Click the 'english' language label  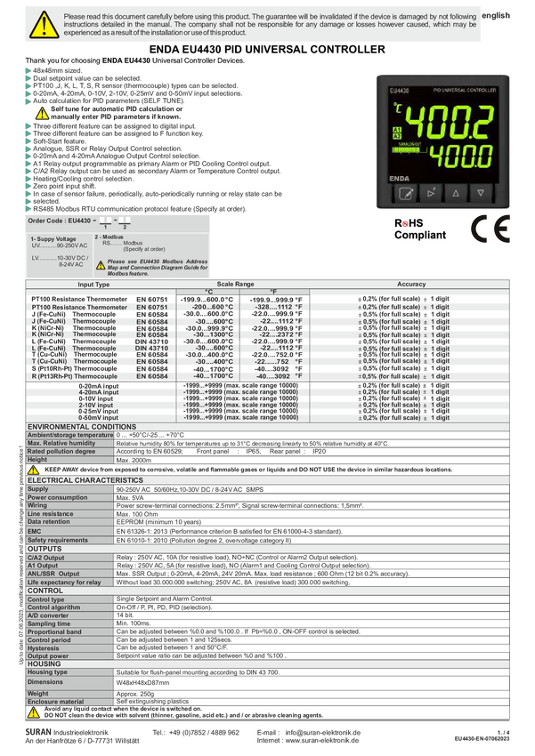click(496, 15)
